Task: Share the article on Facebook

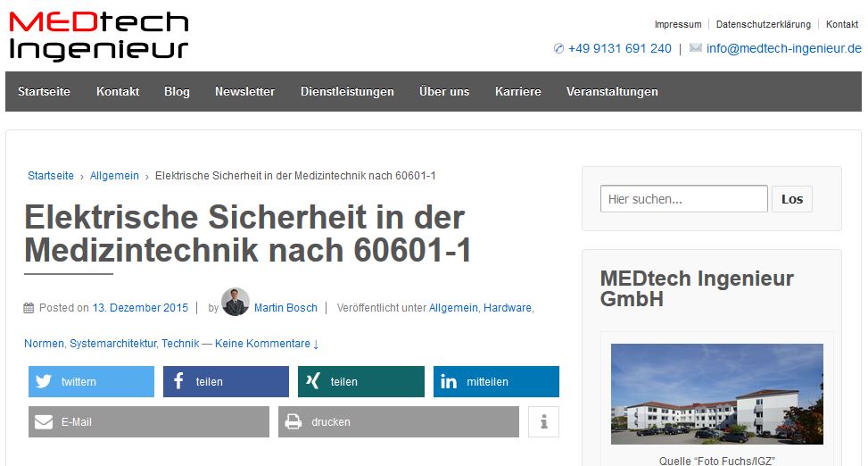Action: tap(226, 381)
